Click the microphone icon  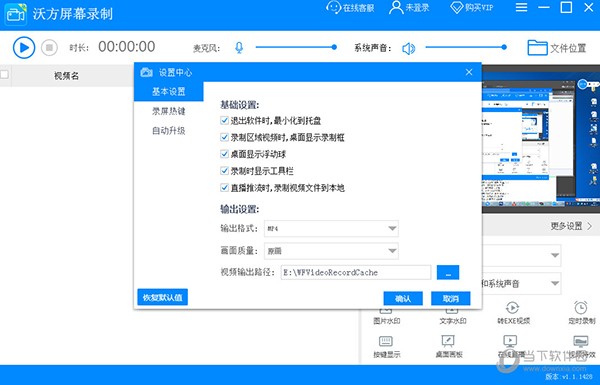click(239, 48)
